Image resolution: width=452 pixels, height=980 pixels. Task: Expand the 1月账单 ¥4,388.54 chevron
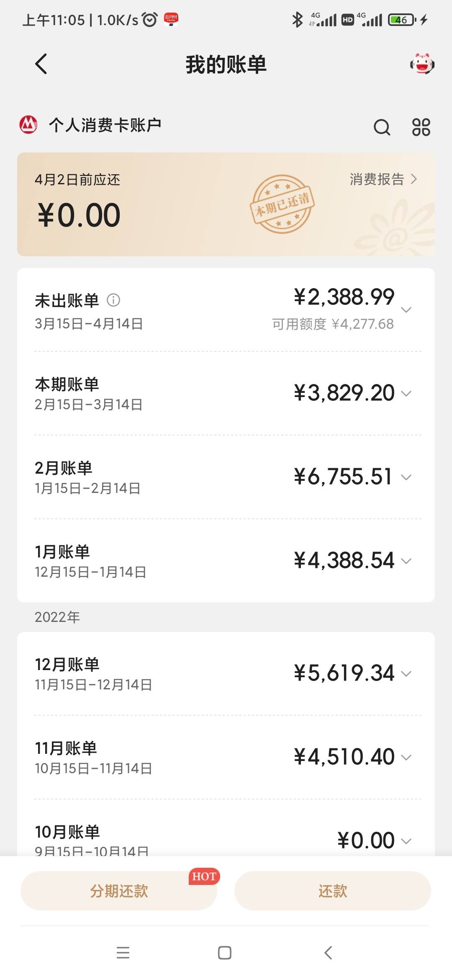coord(406,561)
